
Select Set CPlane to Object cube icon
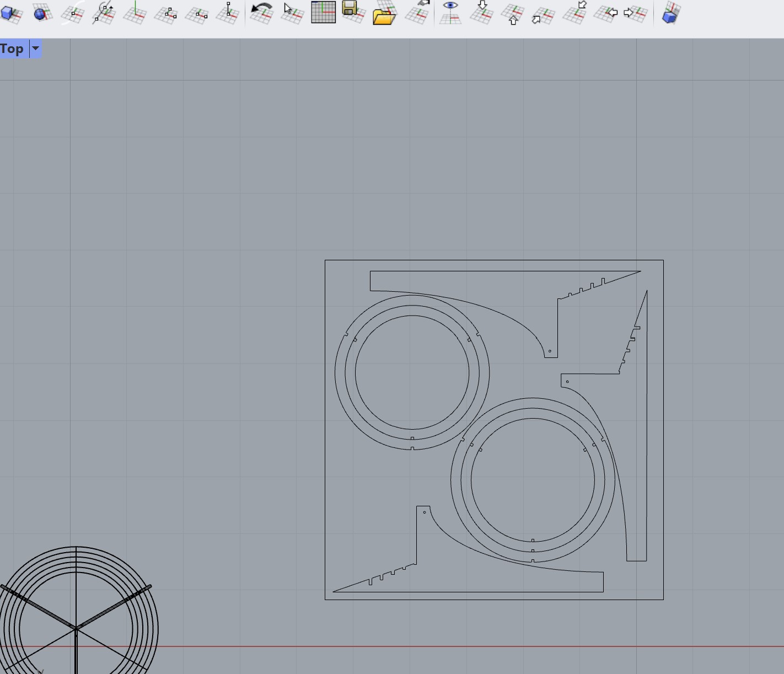tap(12, 13)
